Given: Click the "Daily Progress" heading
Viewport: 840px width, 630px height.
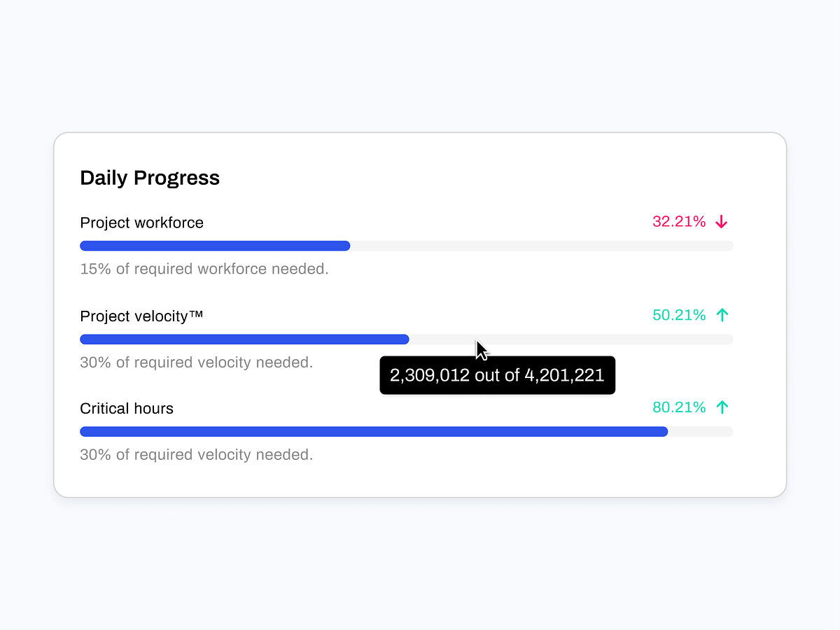Looking at the screenshot, I should click(150, 178).
